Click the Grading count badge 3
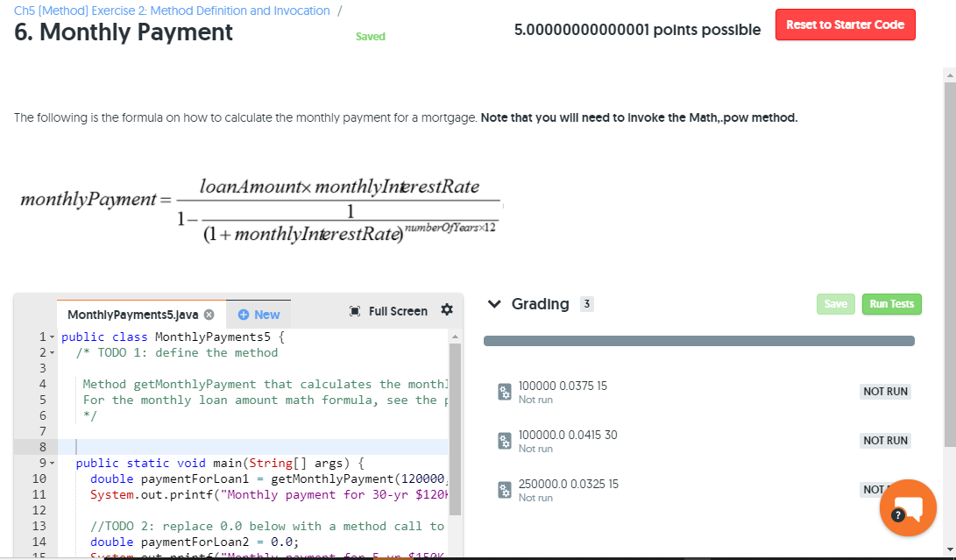The height and width of the screenshot is (560, 956). click(x=586, y=304)
